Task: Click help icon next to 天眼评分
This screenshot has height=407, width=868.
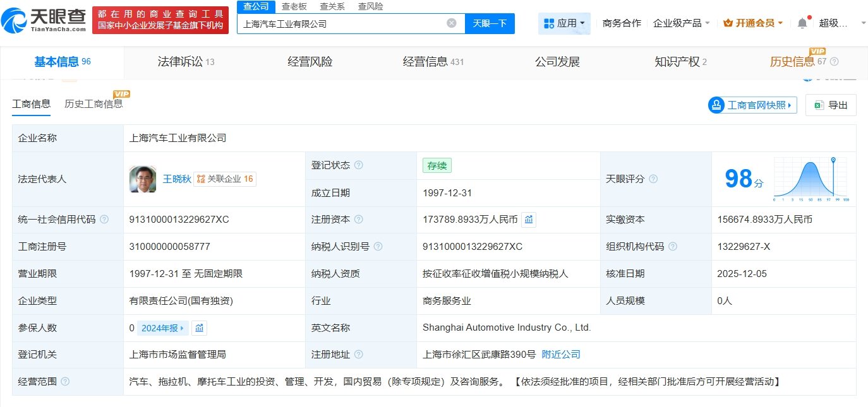Action: tap(653, 179)
